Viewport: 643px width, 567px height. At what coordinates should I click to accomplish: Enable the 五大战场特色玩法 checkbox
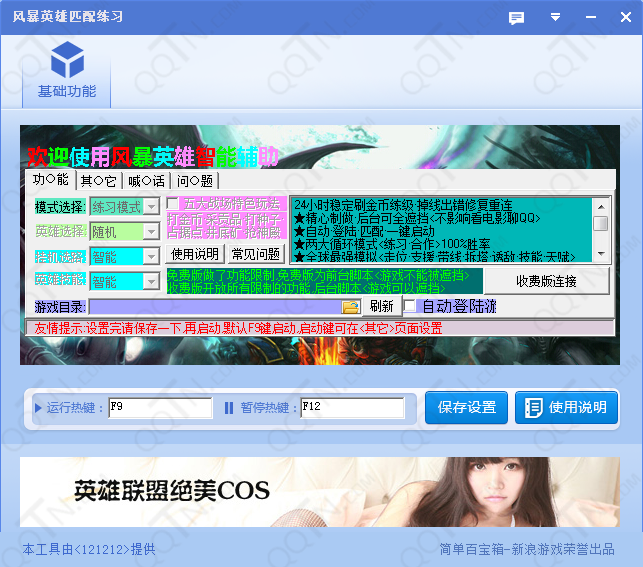pyautogui.click(x=173, y=204)
